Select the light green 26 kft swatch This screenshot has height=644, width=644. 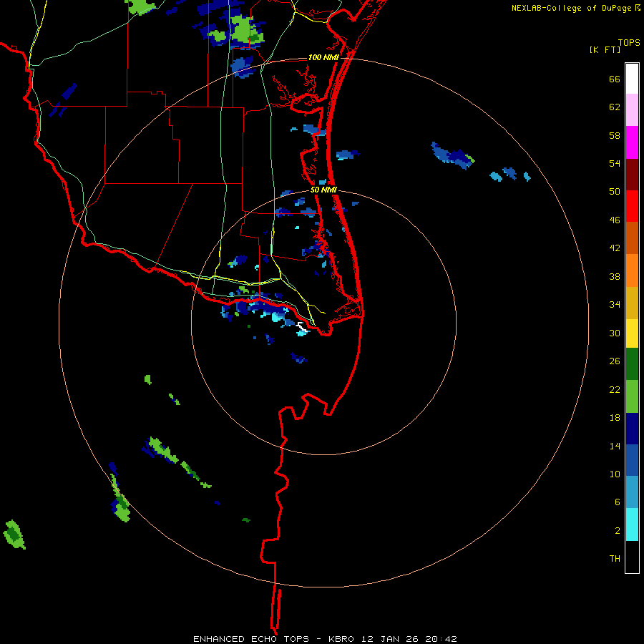[x=632, y=396]
